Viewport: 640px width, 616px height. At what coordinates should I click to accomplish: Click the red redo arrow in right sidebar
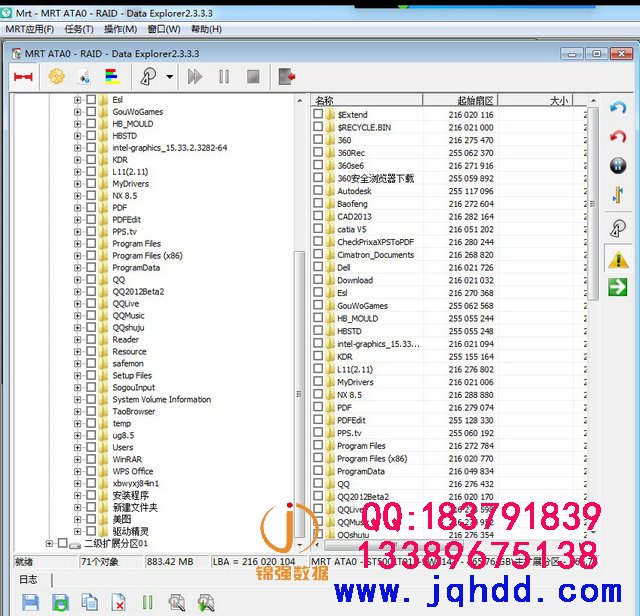click(618, 136)
